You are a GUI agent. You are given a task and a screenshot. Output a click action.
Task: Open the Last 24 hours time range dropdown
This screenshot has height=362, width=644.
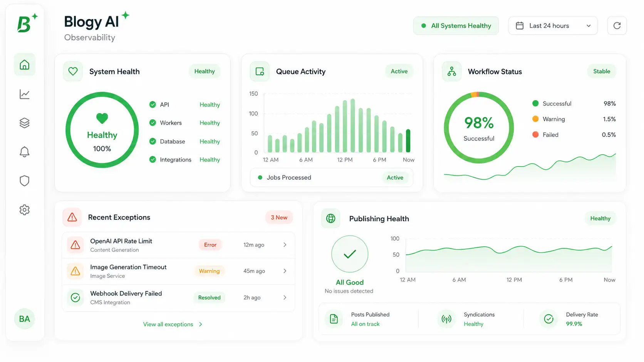[553, 26]
